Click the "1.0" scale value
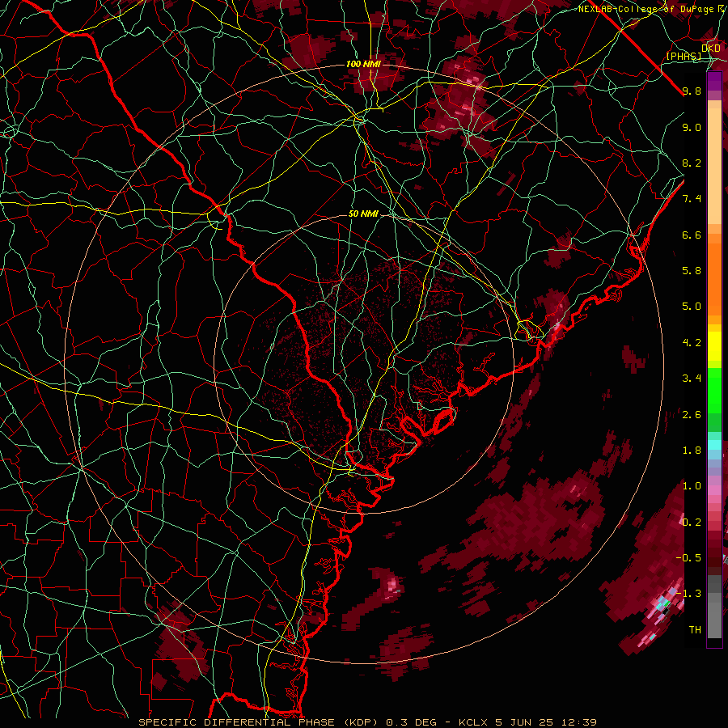Image resolution: width=728 pixels, height=728 pixels. point(692,486)
